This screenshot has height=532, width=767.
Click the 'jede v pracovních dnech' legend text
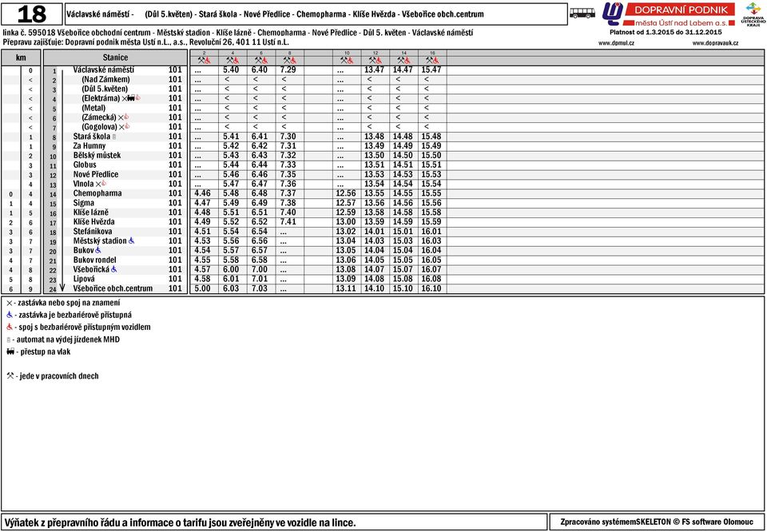coord(59,376)
